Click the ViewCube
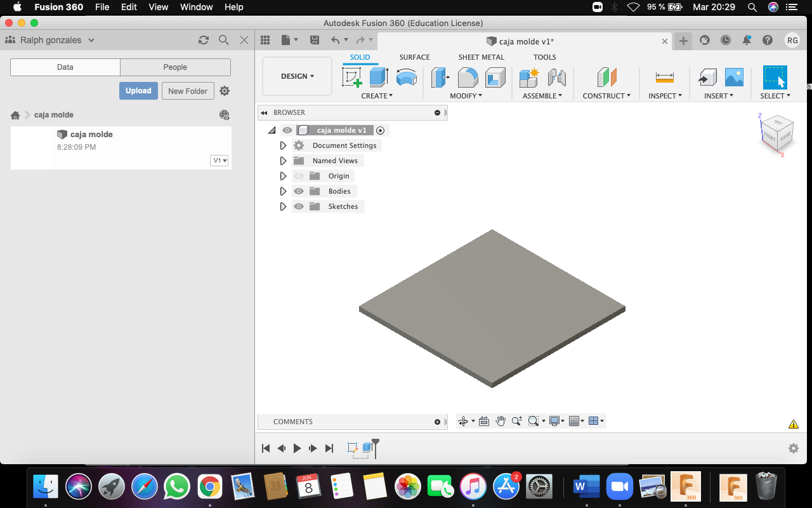This screenshot has height=508, width=812. coord(776,133)
